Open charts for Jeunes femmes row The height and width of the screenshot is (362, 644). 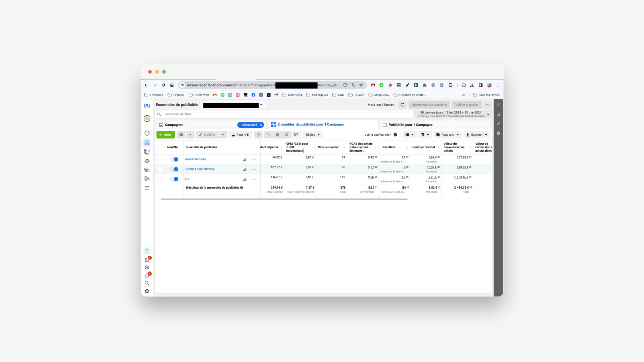pyautogui.click(x=244, y=160)
